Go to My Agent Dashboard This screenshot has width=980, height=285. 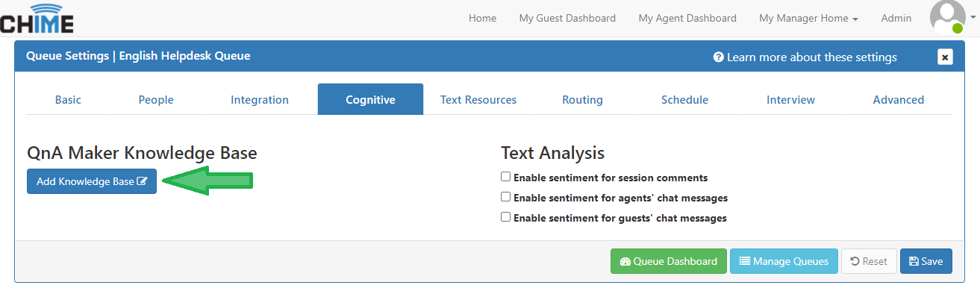click(687, 18)
